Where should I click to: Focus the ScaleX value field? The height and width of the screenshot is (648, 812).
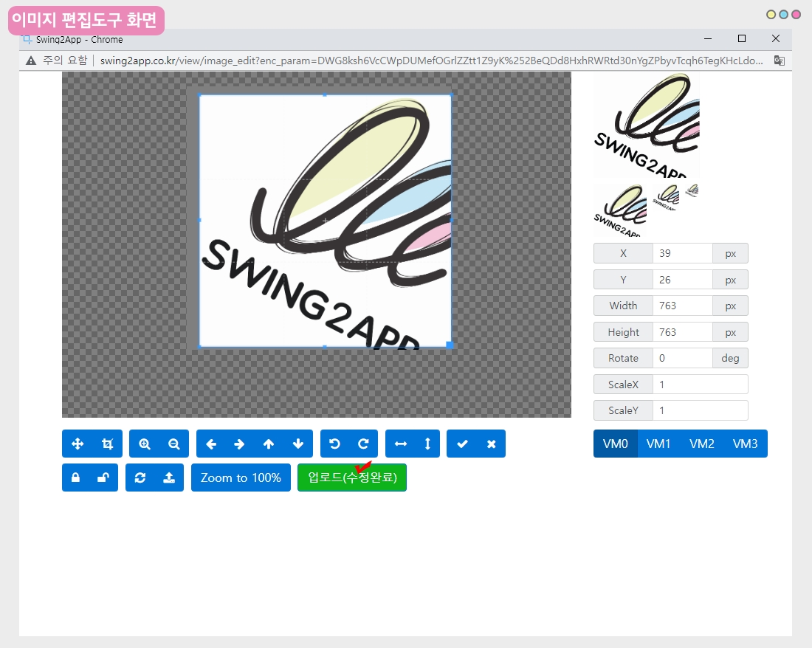coord(700,384)
